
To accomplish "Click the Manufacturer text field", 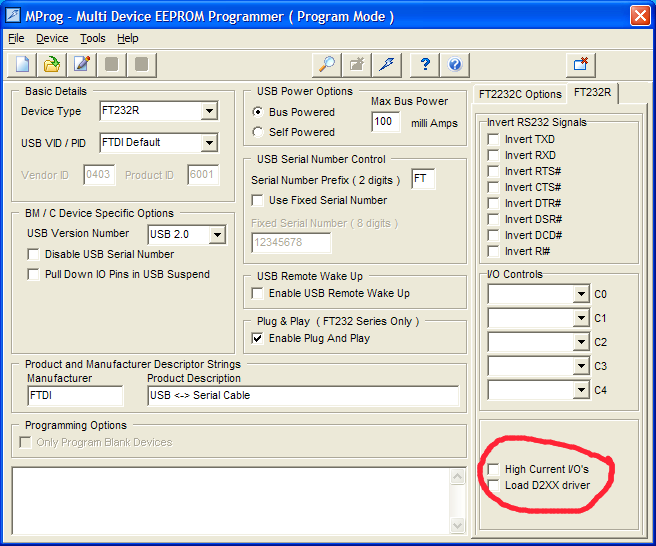I will tap(75, 395).
